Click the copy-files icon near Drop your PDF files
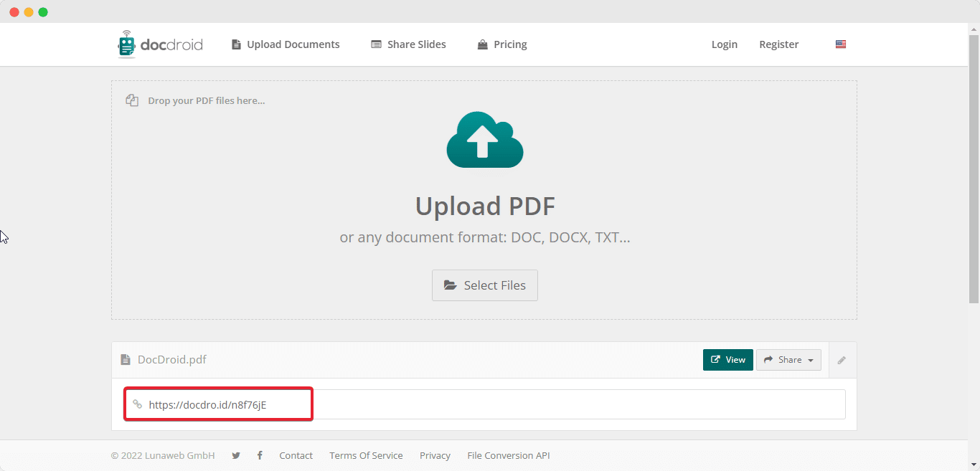Screen dimensions: 980x471 click(x=132, y=100)
